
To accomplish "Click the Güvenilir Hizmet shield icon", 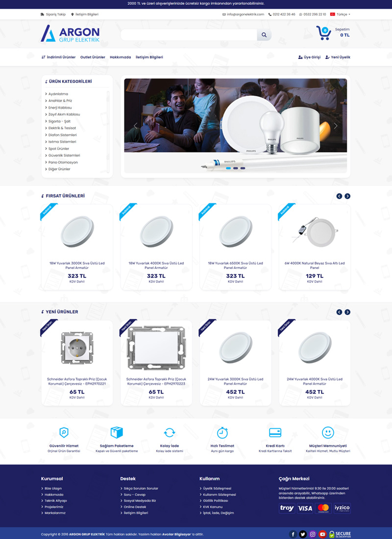I will click(63, 432).
